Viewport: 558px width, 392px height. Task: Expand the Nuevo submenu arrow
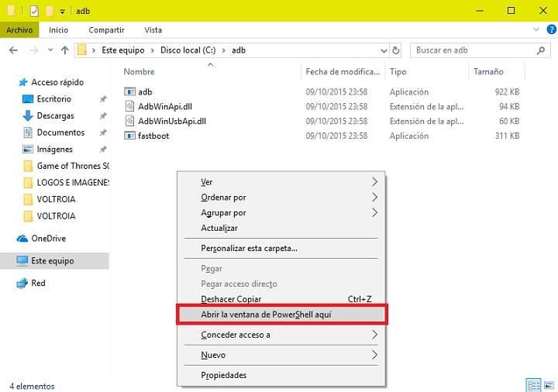point(374,355)
